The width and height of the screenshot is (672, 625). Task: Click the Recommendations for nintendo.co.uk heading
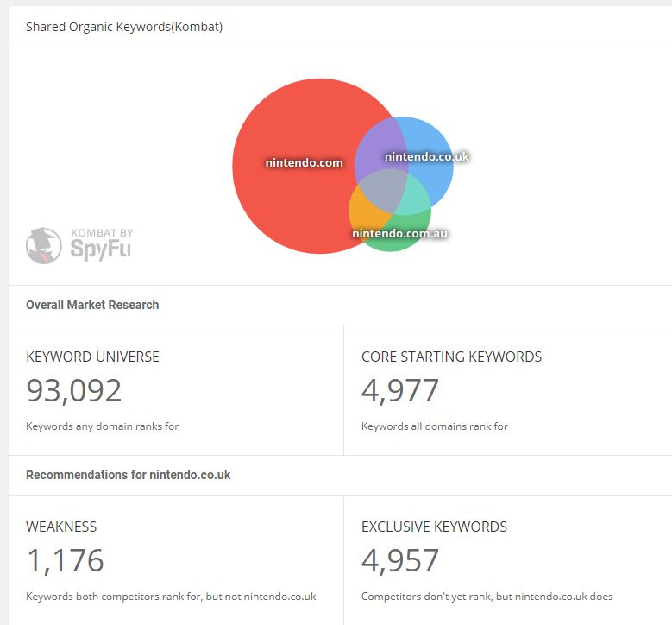[x=129, y=475]
